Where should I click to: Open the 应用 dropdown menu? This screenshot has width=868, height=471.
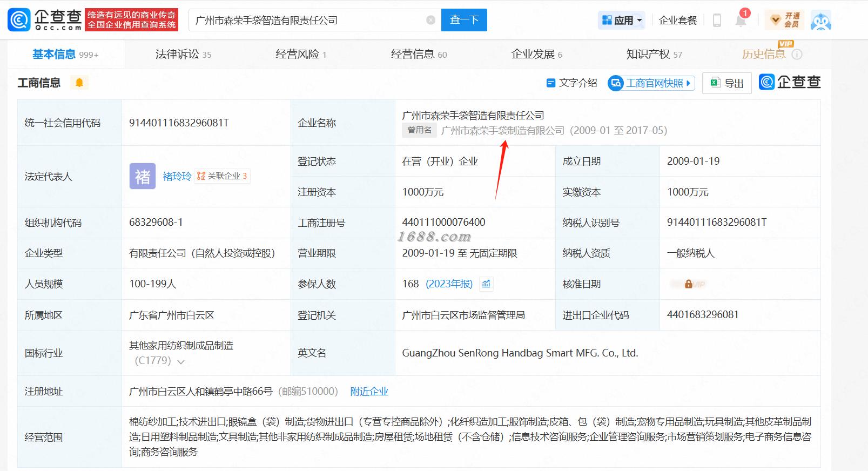coord(623,21)
